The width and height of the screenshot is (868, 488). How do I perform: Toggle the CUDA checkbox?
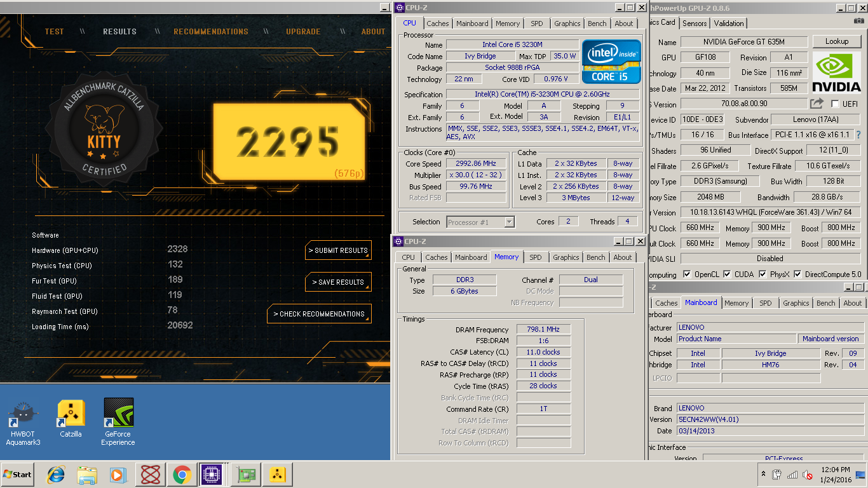pyautogui.click(x=728, y=274)
